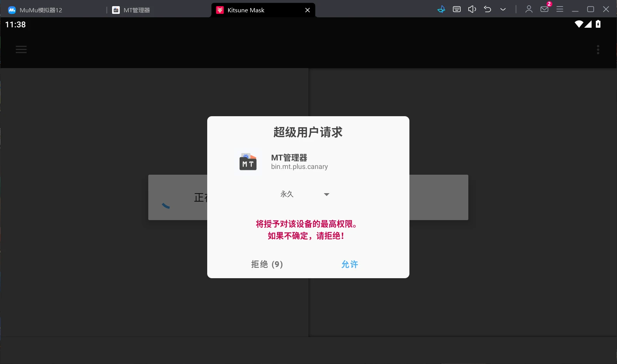Click the Wi-Fi icon in the status bar

pos(578,24)
